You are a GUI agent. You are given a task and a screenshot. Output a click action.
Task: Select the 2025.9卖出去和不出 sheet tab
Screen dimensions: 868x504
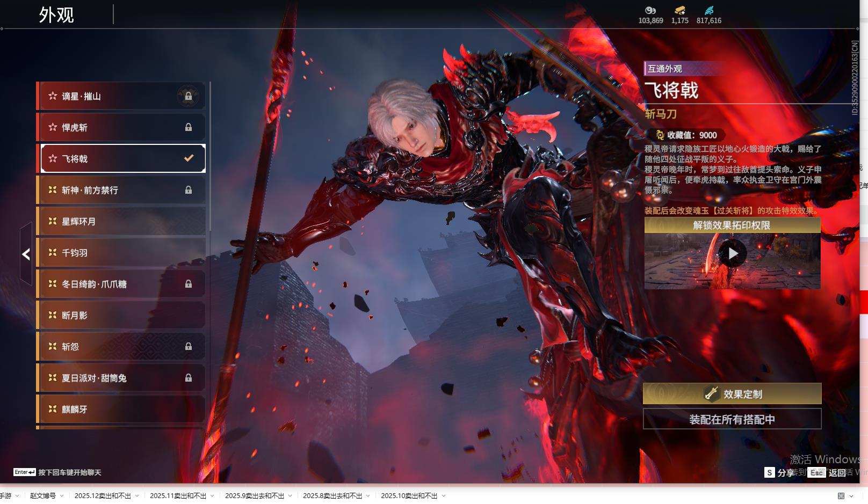[255, 496]
